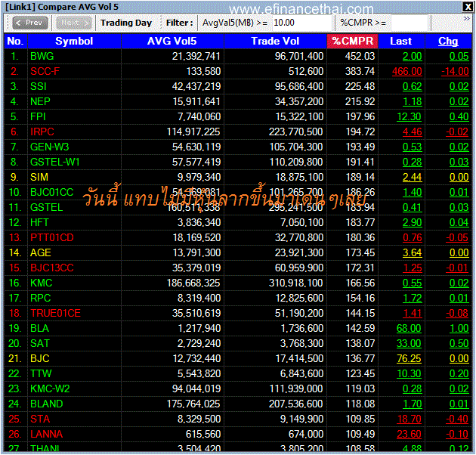Open last price link 4.46 for IRPC
The height and width of the screenshot is (455, 476).
413,132
